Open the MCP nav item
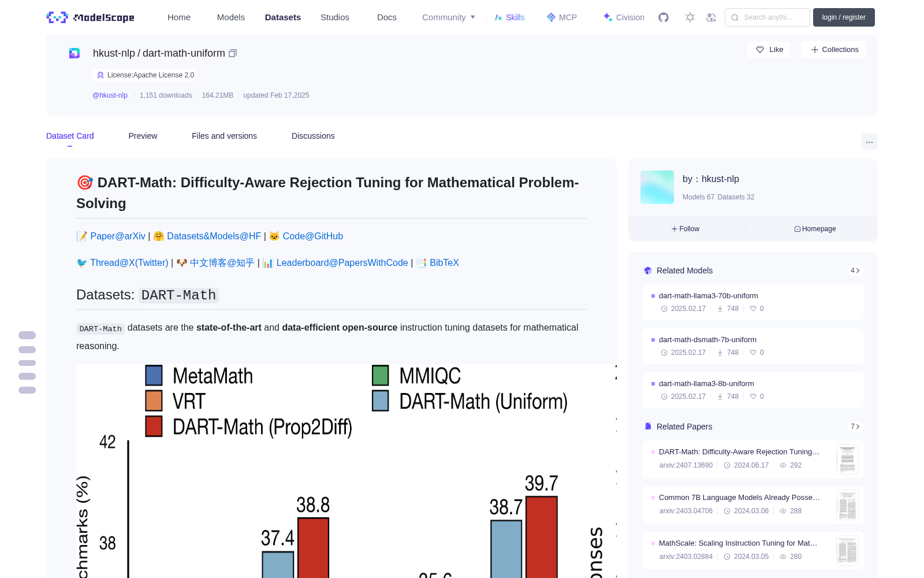924x578 pixels. click(x=562, y=17)
